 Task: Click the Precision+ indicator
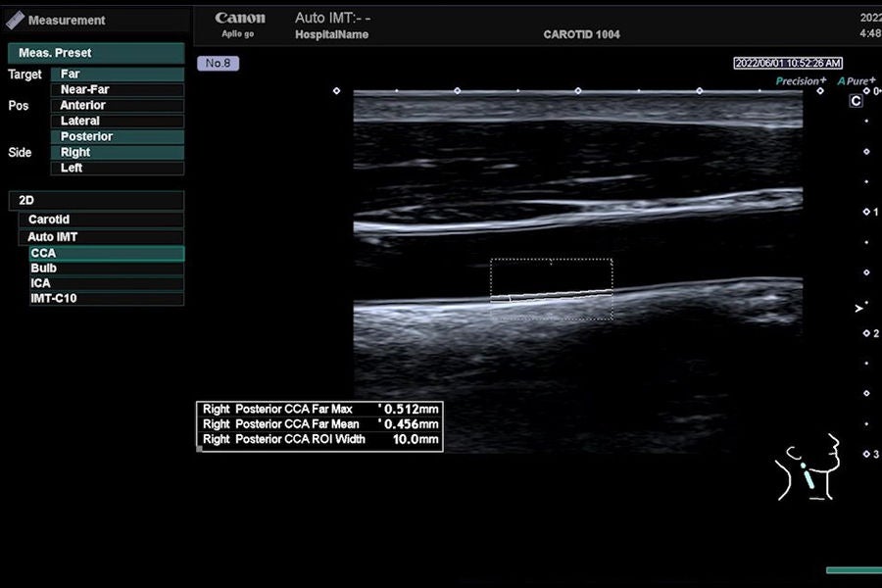(x=801, y=81)
